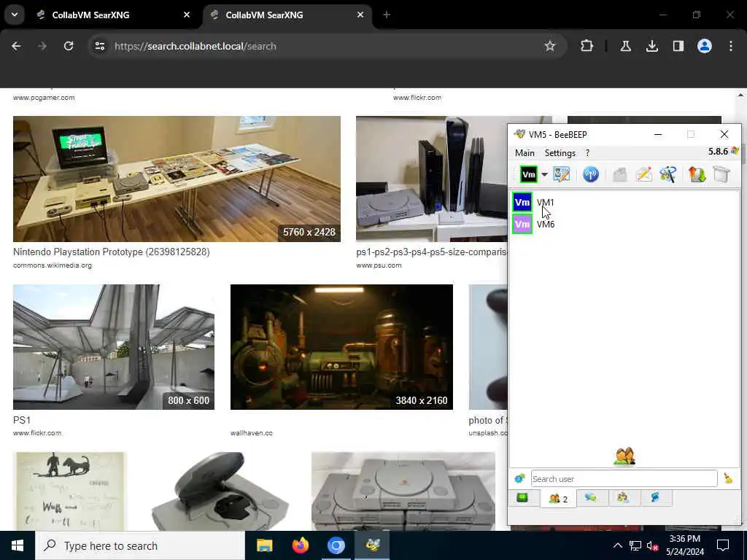Select user VM6 in the BeeBEEP list
The width and height of the screenshot is (747, 560).
[546, 225]
